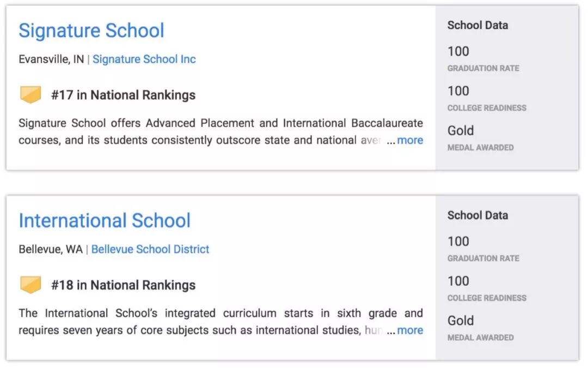Click the Evansville, IN location text
The image size is (588, 368).
(51, 59)
